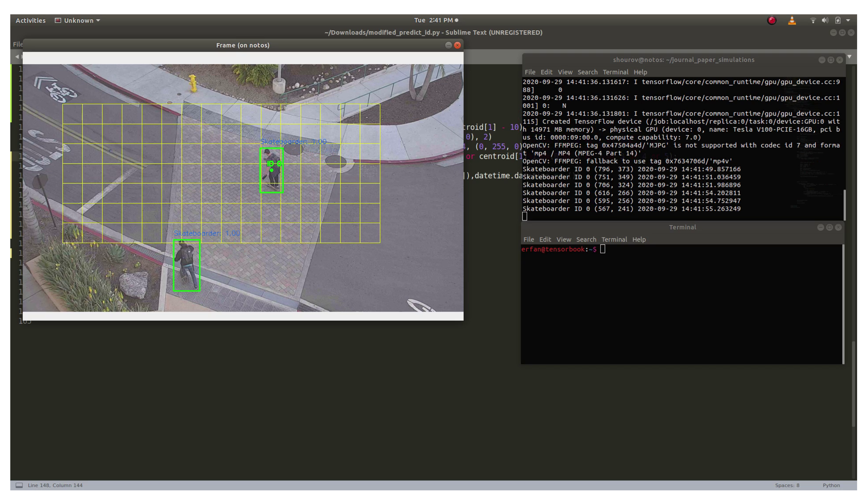Click the volume speaker icon

[825, 21]
